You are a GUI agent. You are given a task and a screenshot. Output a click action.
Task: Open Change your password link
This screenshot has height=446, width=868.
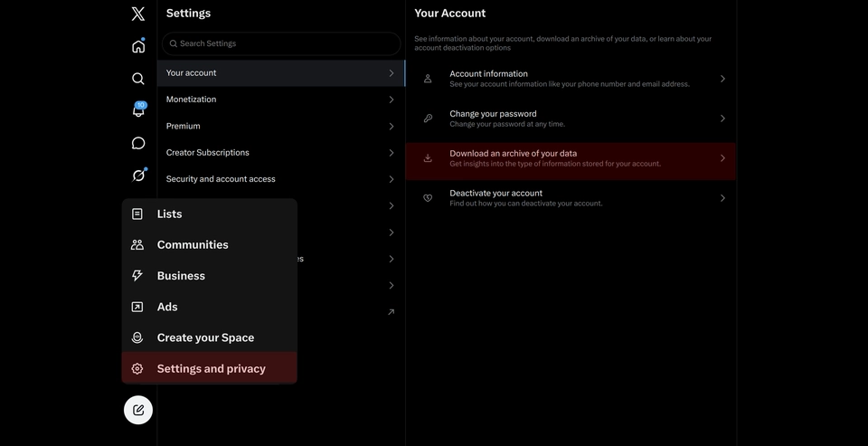pyautogui.click(x=571, y=119)
